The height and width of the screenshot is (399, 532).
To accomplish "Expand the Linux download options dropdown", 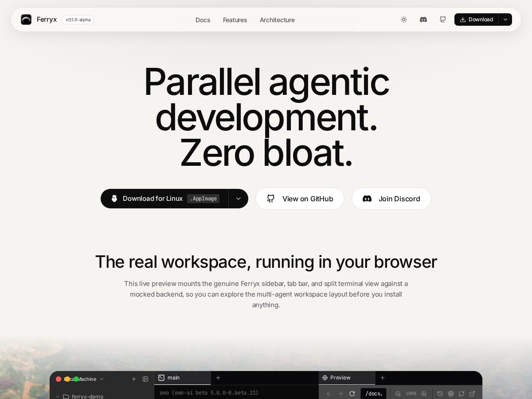I will (x=239, y=199).
